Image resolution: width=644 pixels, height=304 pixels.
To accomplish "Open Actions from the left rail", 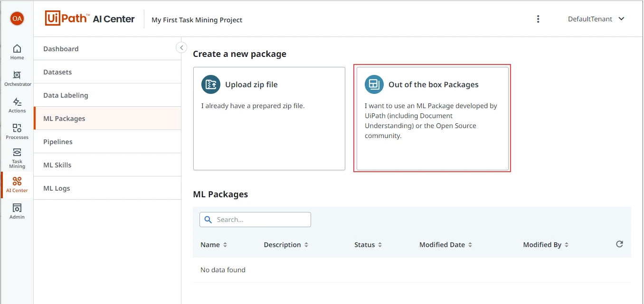I will pyautogui.click(x=17, y=105).
